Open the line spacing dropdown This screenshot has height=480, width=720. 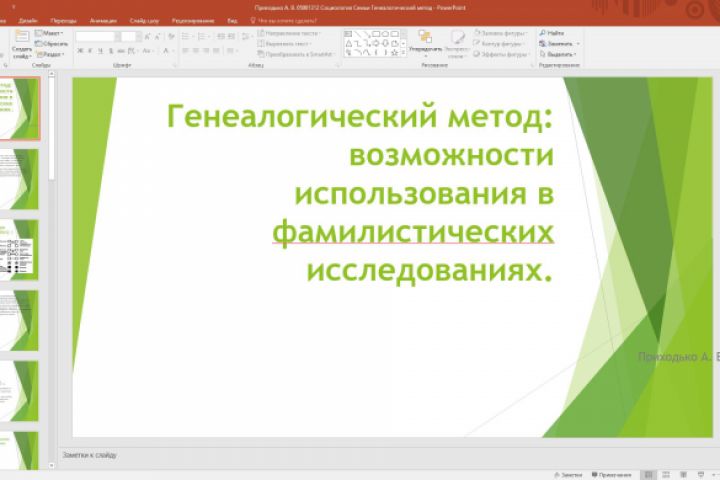tap(246, 37)
